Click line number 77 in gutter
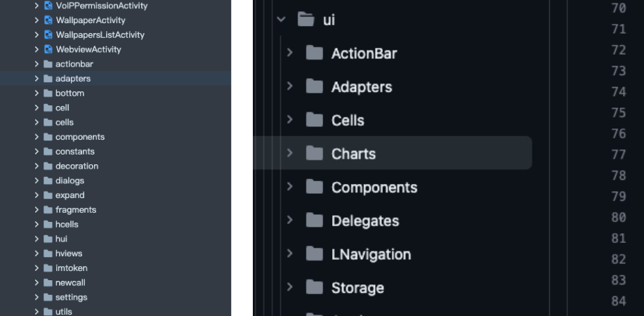 619,154
